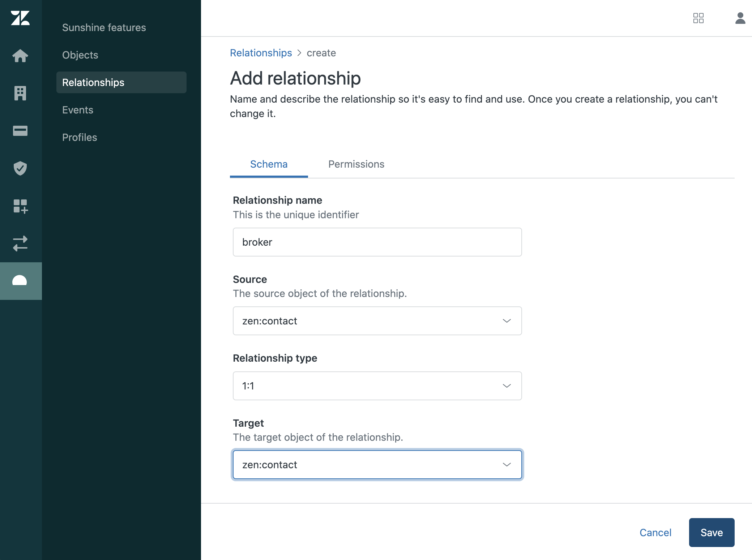Click the Cancel link
The height and width of the screenshot is (560, 752).
click(655, 532)
